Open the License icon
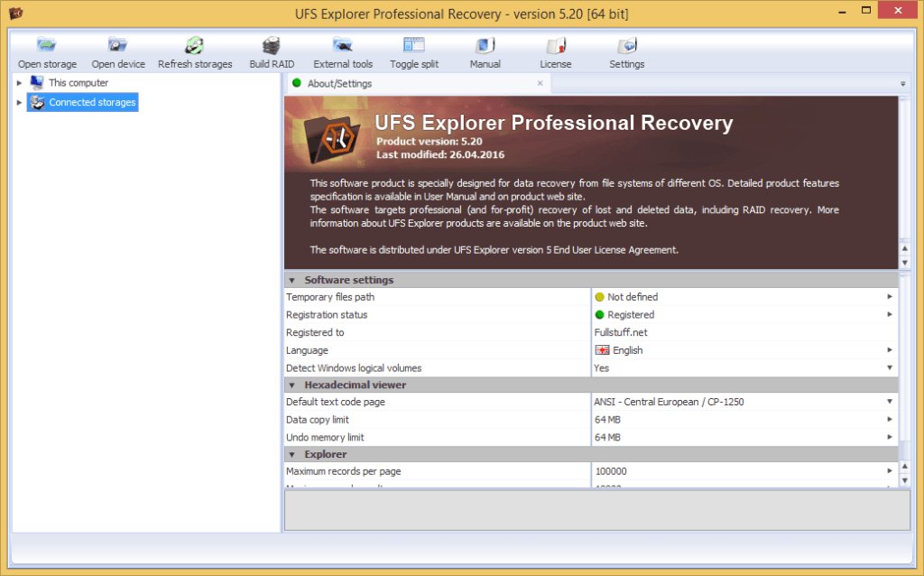This screenshot has width=924, height=576. pyautogui.click(x=556, y=45)
